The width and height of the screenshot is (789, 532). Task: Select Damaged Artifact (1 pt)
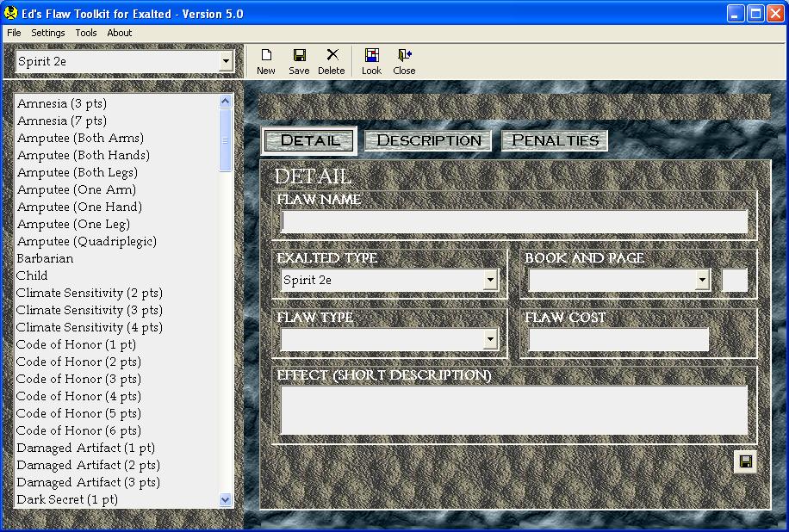point(86,448)
